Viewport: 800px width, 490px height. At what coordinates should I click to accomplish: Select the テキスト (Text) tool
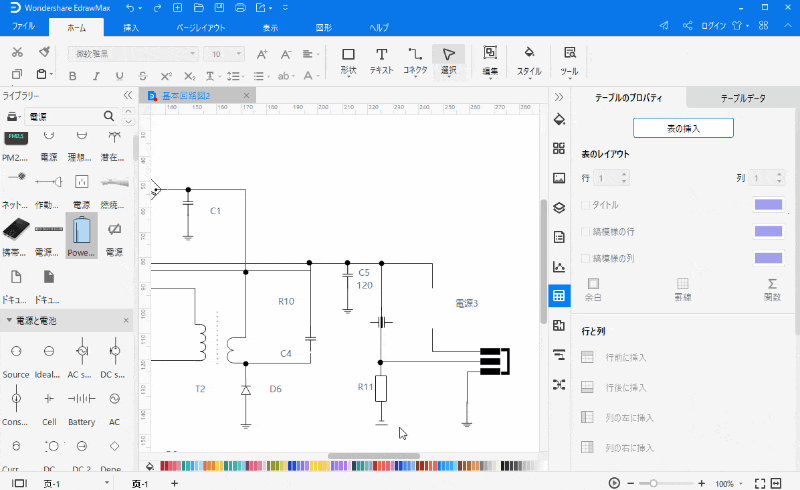pyautogui.click(x=381, y=60)
